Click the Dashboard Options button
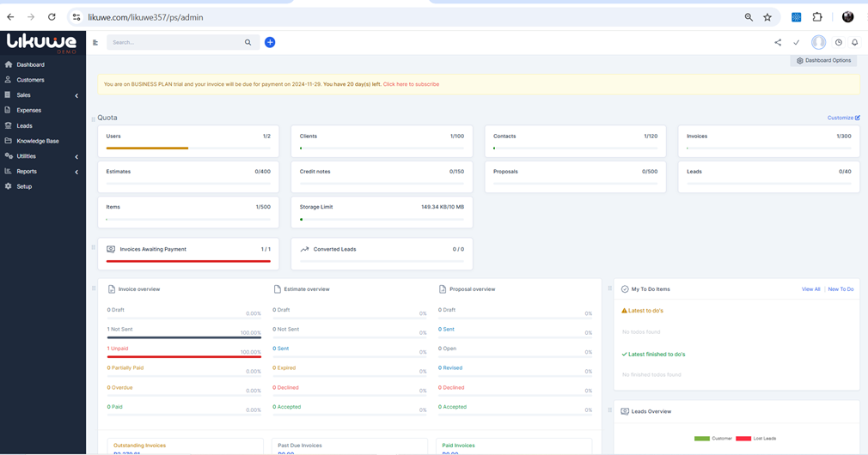Viewport: 868px width, 455px height. [823, 61]
